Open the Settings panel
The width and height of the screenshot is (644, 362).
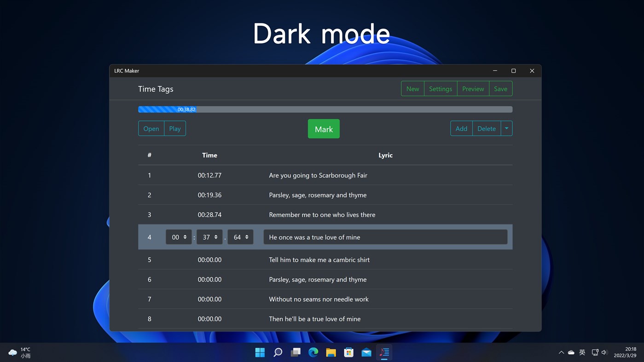440,88
